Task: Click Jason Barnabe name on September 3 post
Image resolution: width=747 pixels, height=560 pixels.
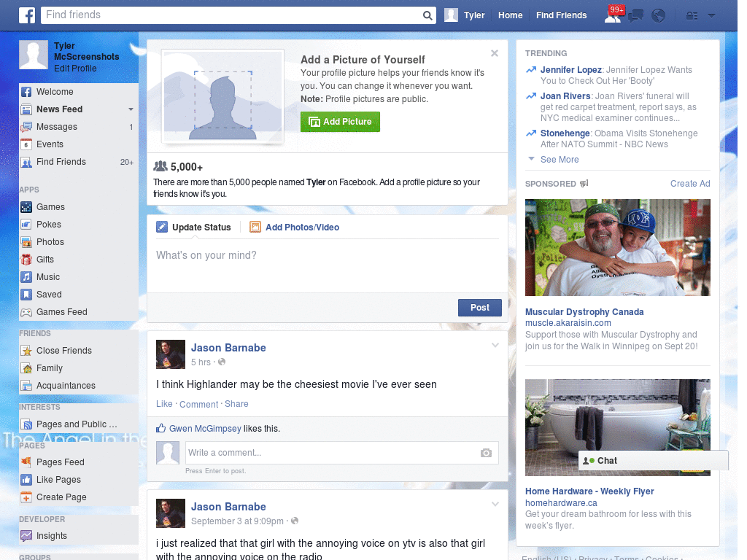Action: [228, 507]
